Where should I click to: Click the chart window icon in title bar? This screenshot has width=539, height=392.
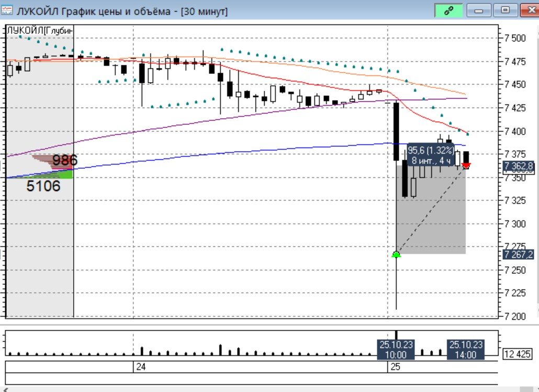pyautogui.click(x=6, y=10)
